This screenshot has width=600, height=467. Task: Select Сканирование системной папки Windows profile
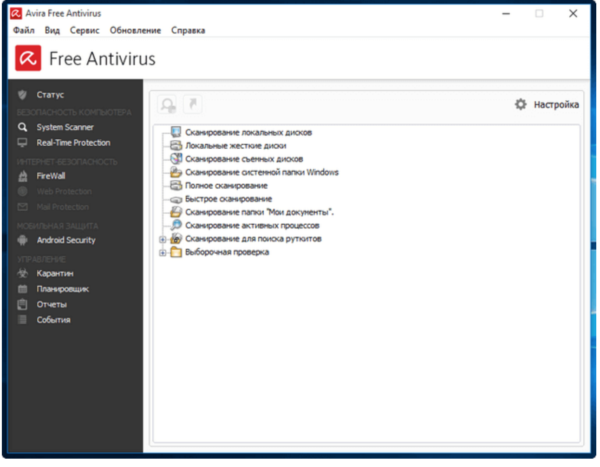pyautogui.click(x=262, y=172)
